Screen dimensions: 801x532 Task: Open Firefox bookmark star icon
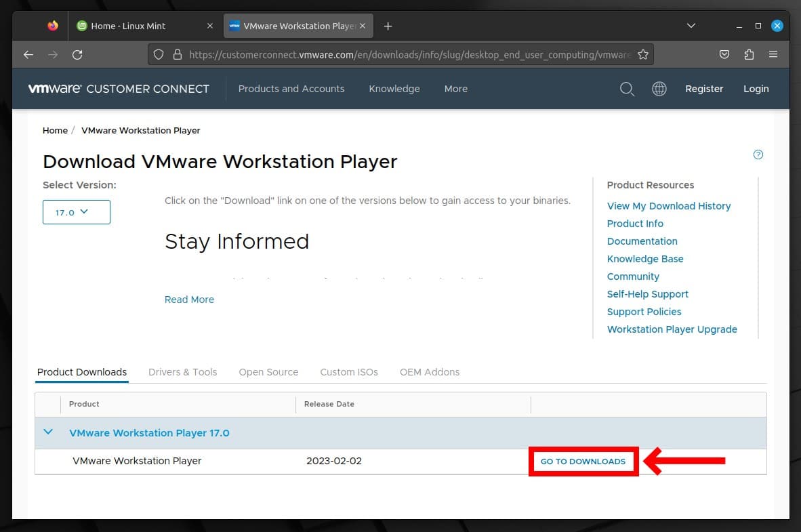642,54
